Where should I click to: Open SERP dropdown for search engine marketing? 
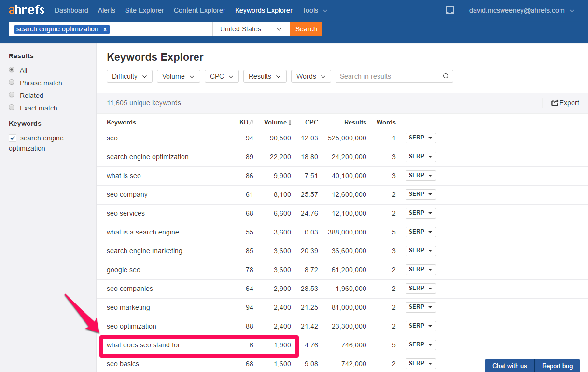pyautogui.click(x=420, y=251)
